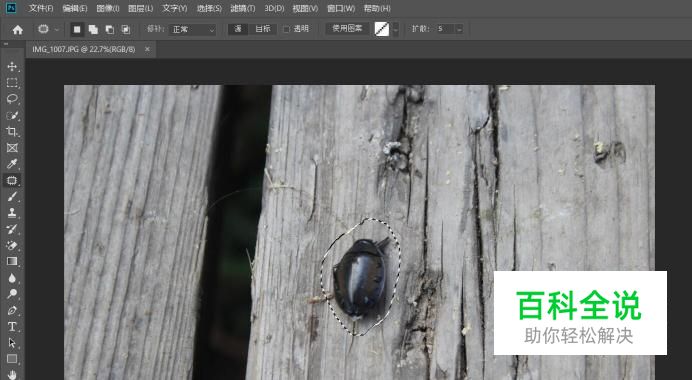Open the 编辑(E) menu
This screenshot has width=692, height=380.
pos(75,8)
